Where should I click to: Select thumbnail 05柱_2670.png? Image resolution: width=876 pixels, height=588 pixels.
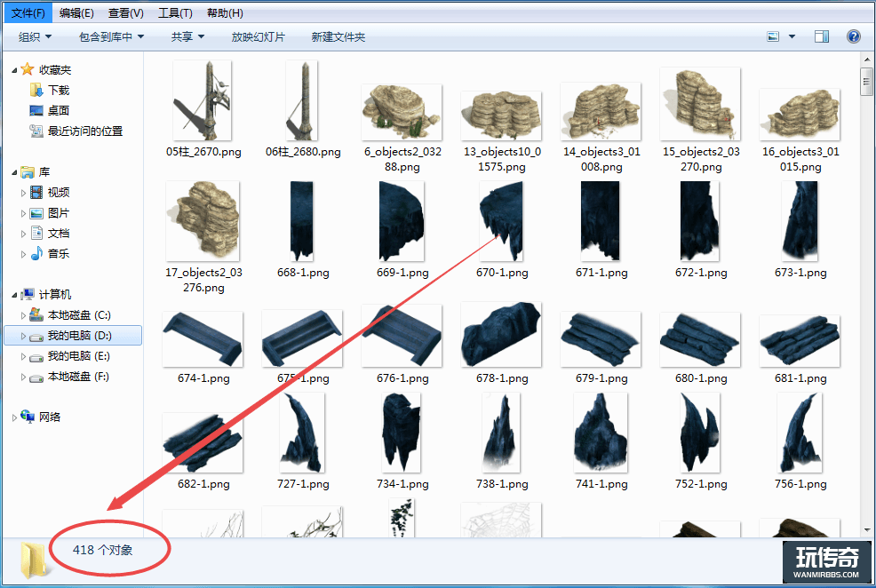click(203, 100)
